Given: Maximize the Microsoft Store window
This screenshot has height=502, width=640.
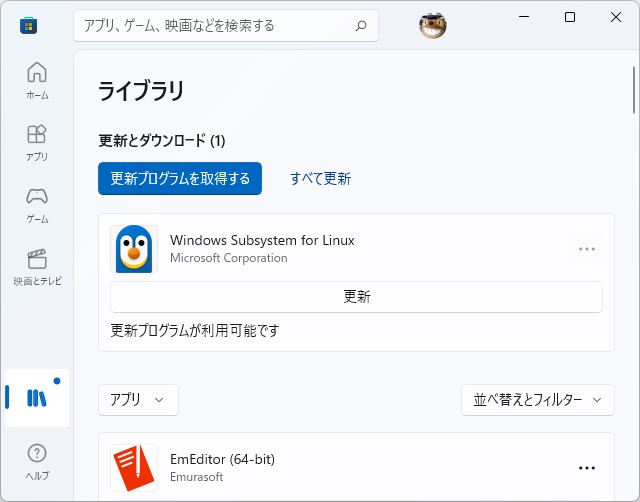Looking at the screenshot, I should (570, 17).
